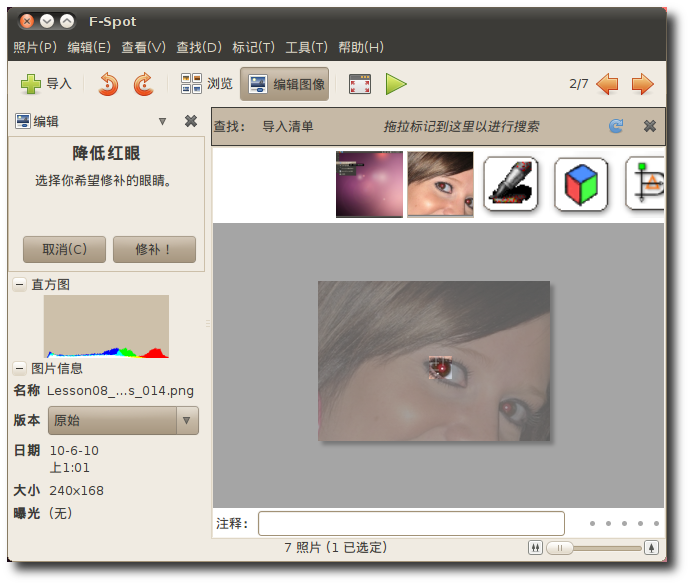Select the marker pen icon thumbnail
The width and height of the screenshot is (690, 585).
pyautogui.click(x=511, y=184)
